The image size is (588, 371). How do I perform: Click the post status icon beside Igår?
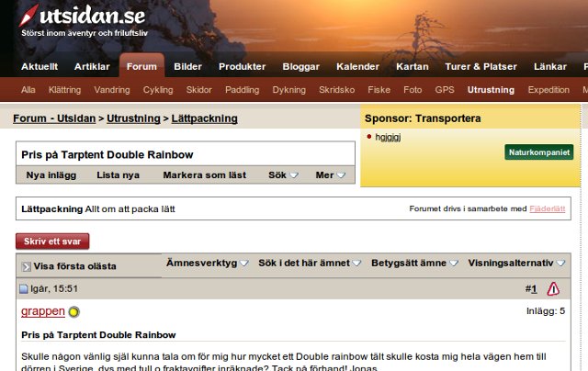pyautogui.click(x=25, y=289)
